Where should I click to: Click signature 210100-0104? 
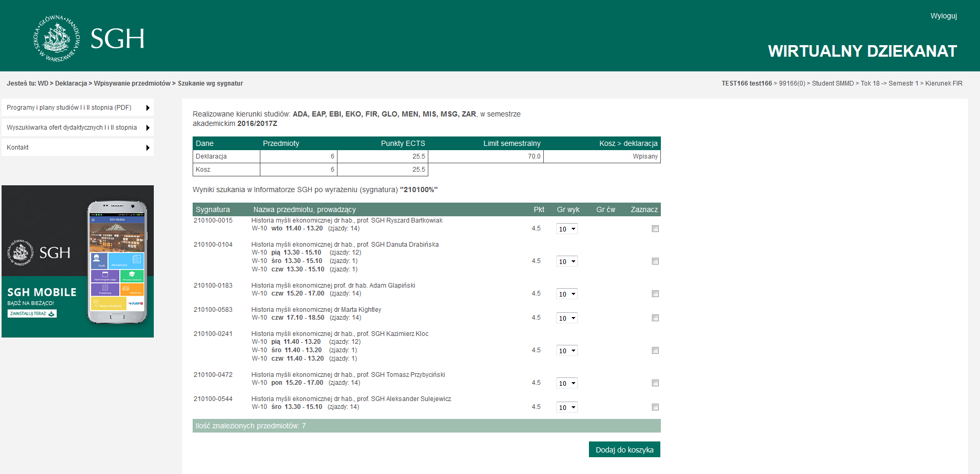(x=213, y=245)
